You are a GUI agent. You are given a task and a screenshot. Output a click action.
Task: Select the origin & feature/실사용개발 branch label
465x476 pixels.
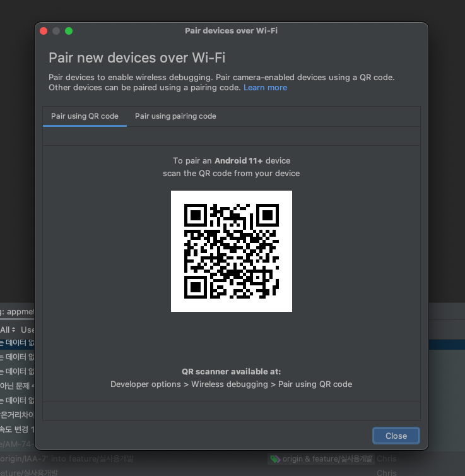coord(327,459)
